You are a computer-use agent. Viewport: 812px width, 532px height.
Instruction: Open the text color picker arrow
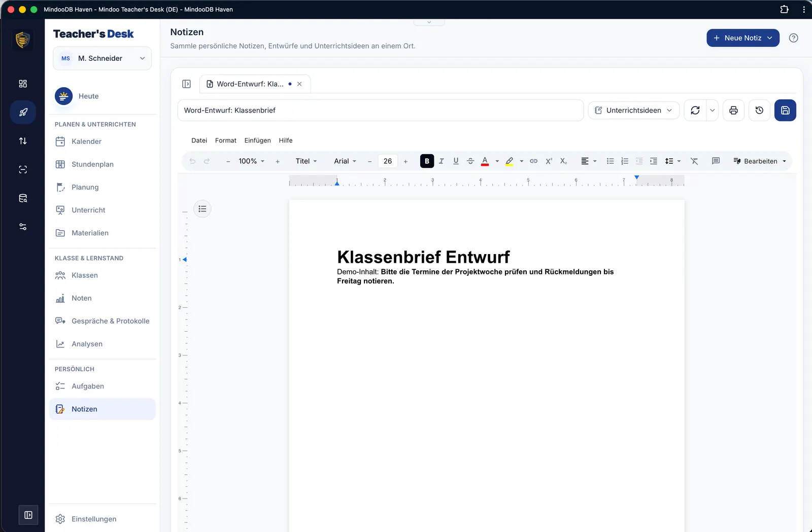(497, 161)
